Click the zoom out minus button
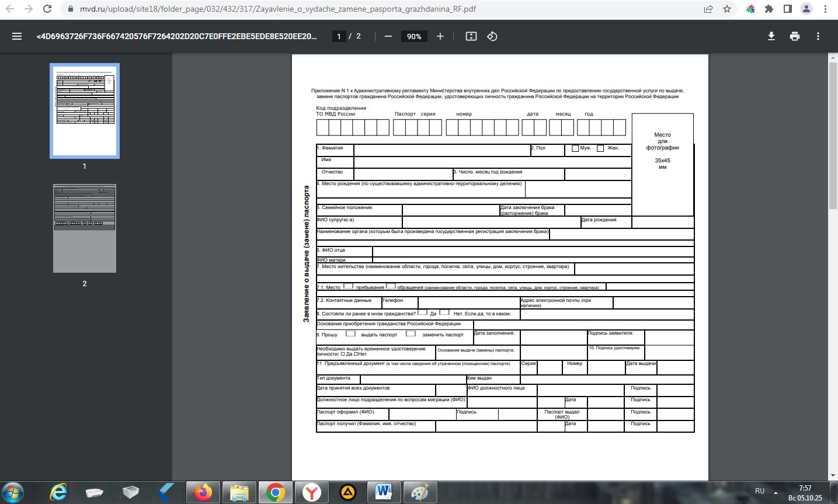Viewport: 838px width, 504px height. pos(388,36)
